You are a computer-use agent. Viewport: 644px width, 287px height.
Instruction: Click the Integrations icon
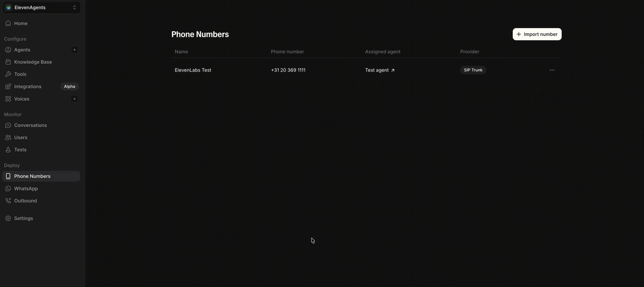point(8,87)
